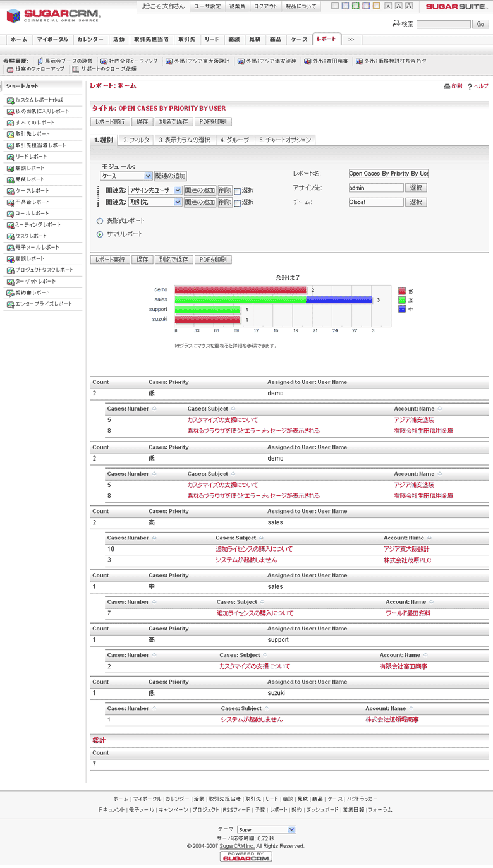Click the question mark help icon
493x868 pixels.
pyautogui.click(x=470, y=87)
